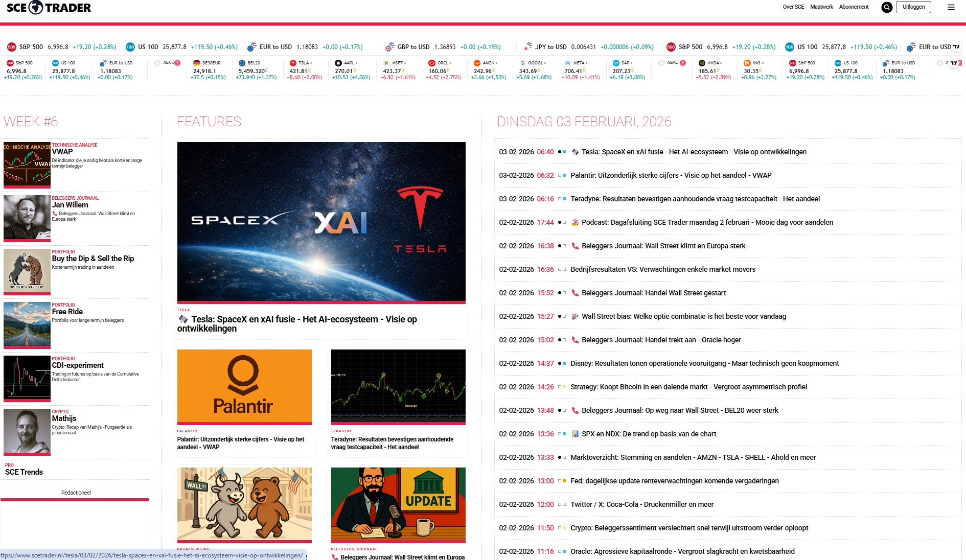The image size is (966, 560).
Task: Open the Palantir feature thumbnail
Action: pyautogui.click(x=244, y=386)
